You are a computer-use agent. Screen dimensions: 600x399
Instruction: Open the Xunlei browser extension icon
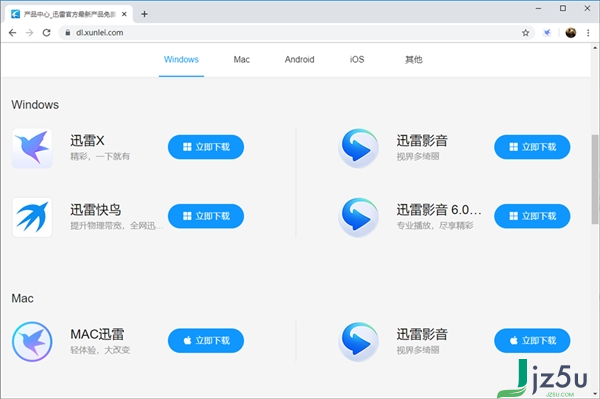548,33
